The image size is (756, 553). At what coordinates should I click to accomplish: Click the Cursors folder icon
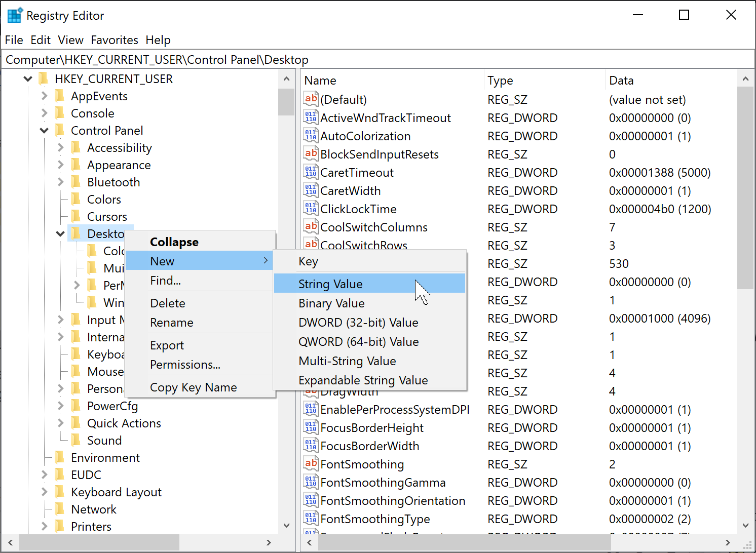(76, 216)
